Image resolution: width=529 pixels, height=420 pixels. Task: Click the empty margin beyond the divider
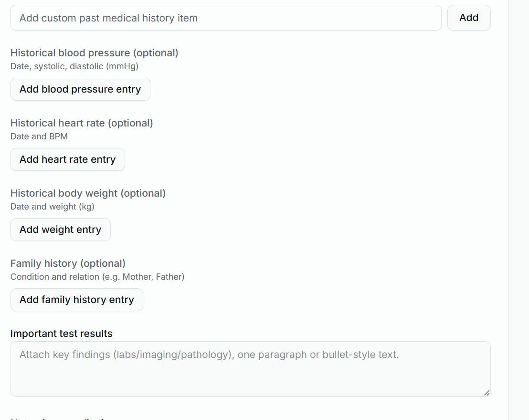pos(519,210)
